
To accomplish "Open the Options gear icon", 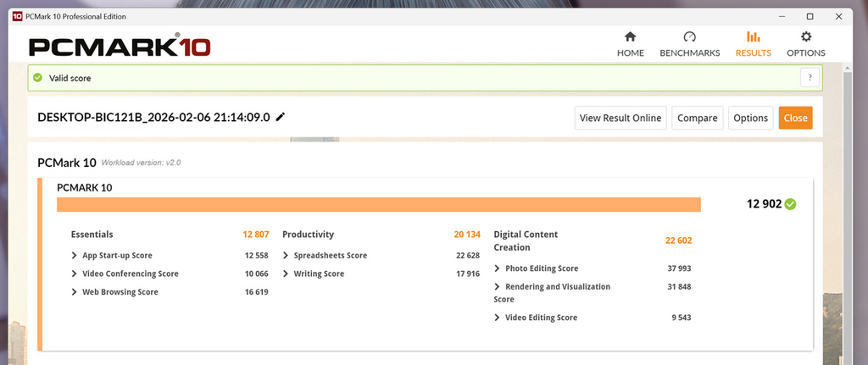I will (806, 37).
